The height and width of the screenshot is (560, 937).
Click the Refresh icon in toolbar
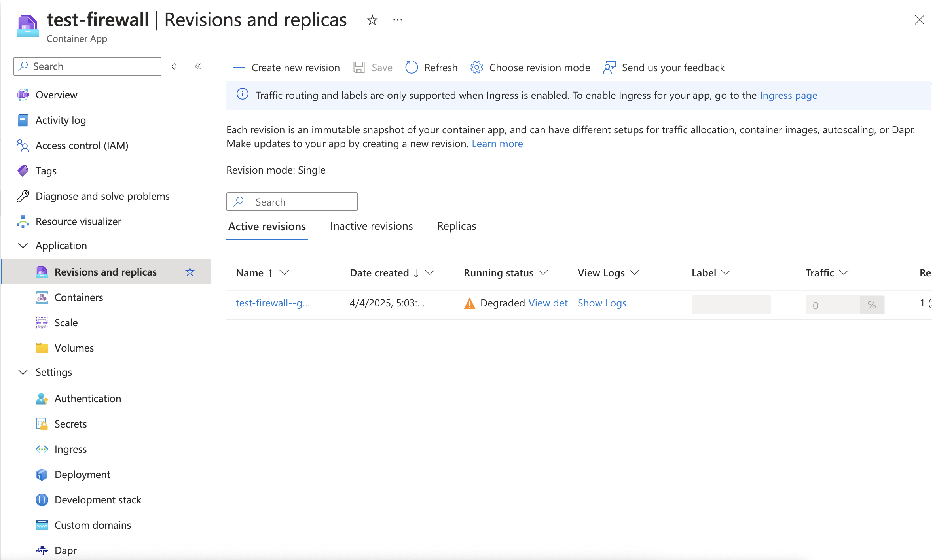coord(412,67)
